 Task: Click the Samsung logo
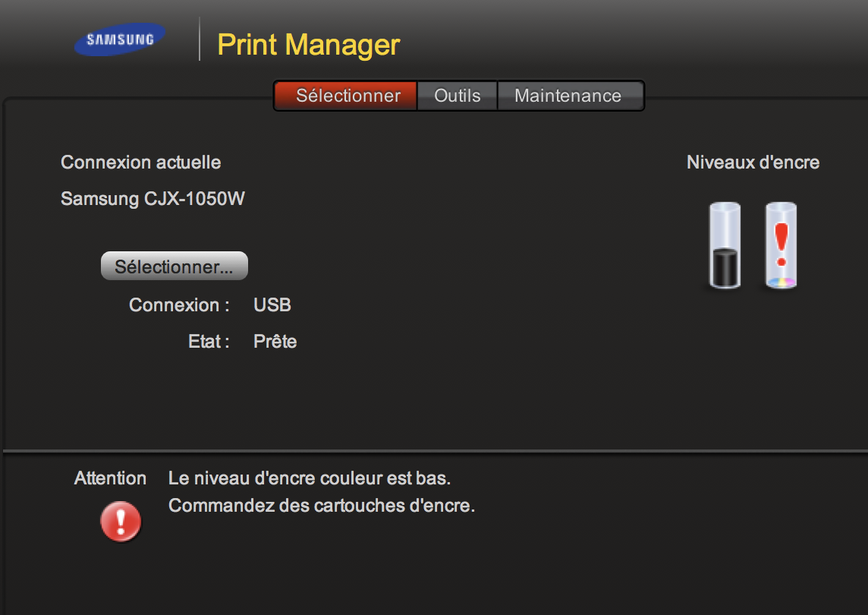point(120,39)
